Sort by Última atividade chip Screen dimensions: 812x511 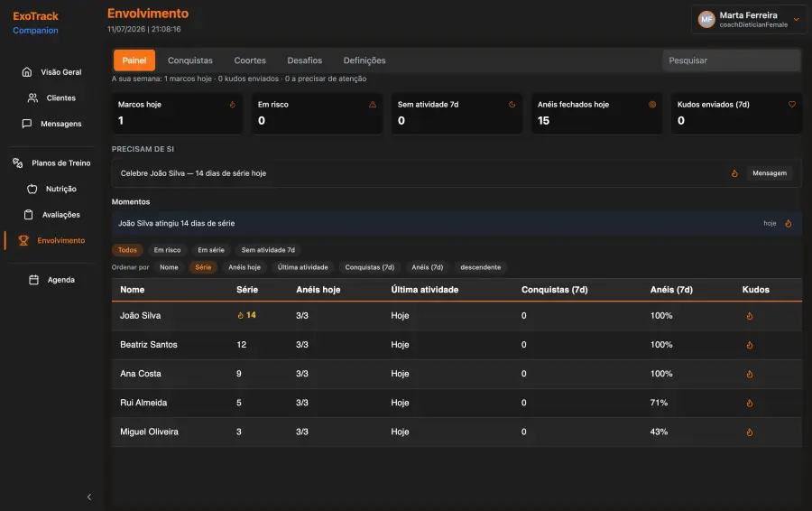(x=302, y=267)
